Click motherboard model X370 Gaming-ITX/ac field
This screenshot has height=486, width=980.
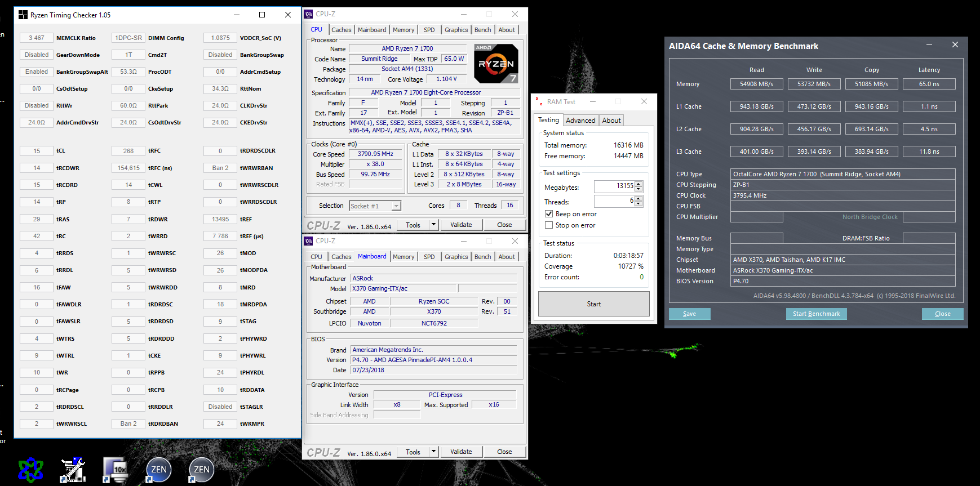404,288
